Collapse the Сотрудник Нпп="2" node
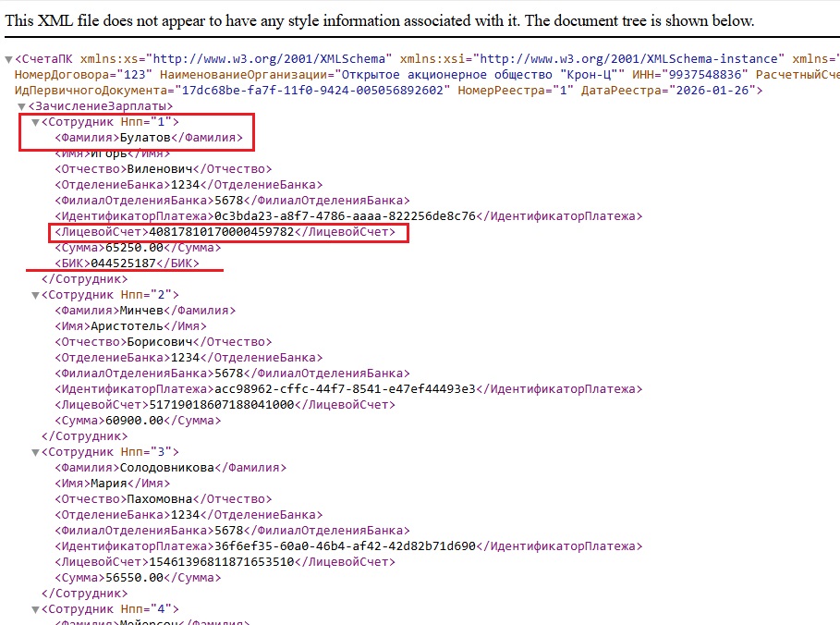This screenshot has height=625, width=840. (x=36, y=295)
